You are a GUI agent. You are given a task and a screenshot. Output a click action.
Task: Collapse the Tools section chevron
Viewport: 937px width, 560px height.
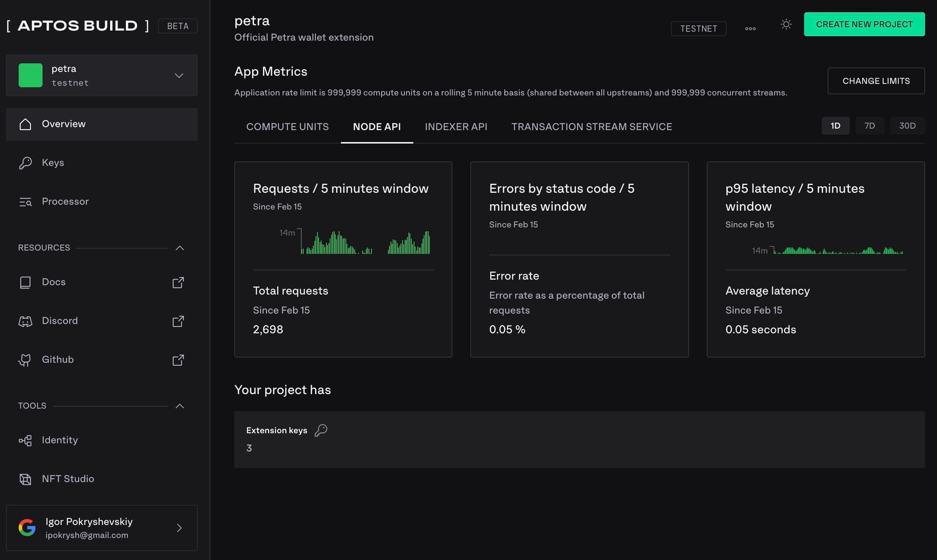(x=180, y=406)
